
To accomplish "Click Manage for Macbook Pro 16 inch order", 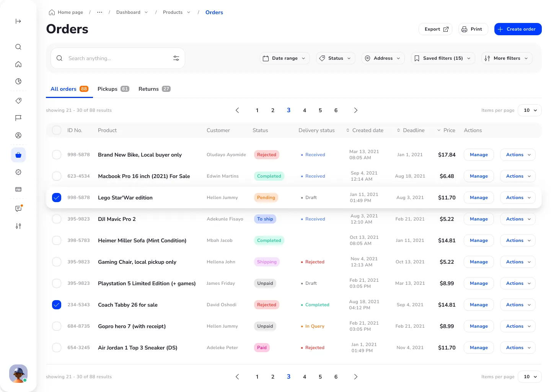I will [x=479, y=176].
